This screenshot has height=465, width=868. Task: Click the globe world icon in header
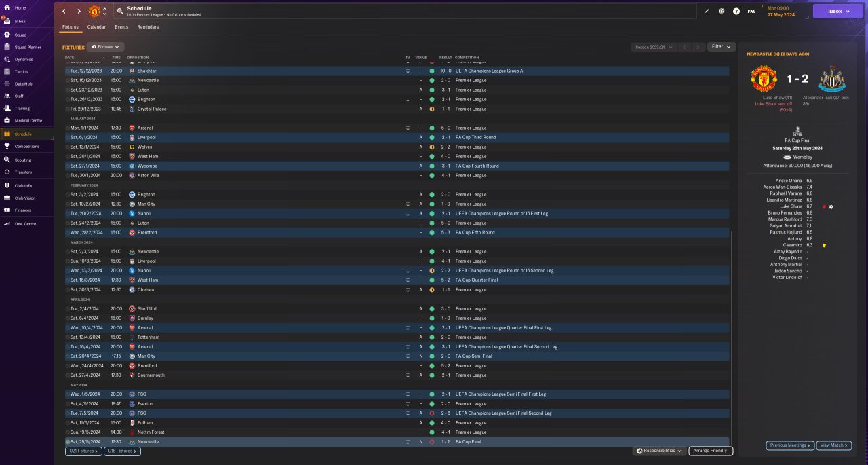pos(722,12)
